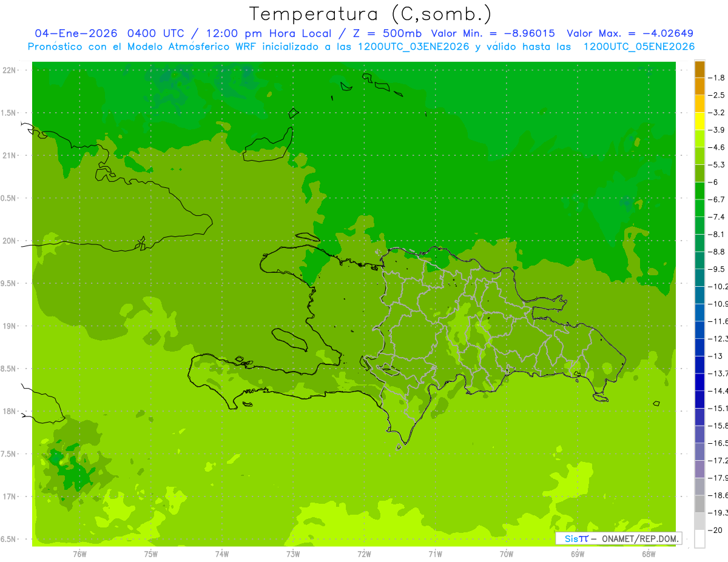The image size is (728, 562).
Task: Pick the gray legend swatch between -18.6 and -19.3
Action: pos(699,504)
